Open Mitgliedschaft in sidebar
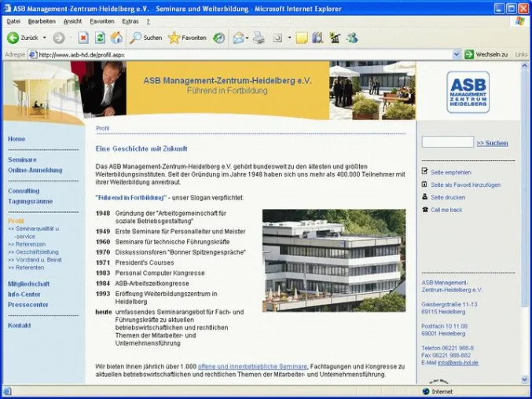 click(29, 284)
